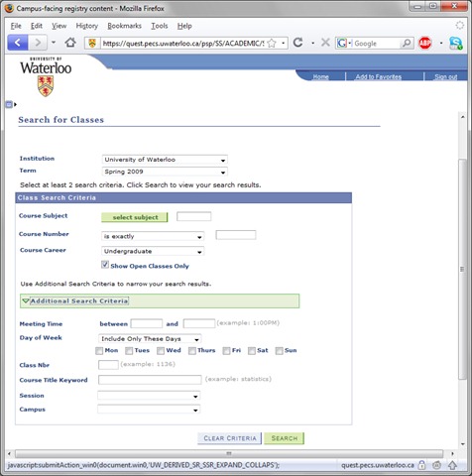The height and width of the screenshot is (476, 472).
Task: Click the Sign out link
Action: coord(445,76)
